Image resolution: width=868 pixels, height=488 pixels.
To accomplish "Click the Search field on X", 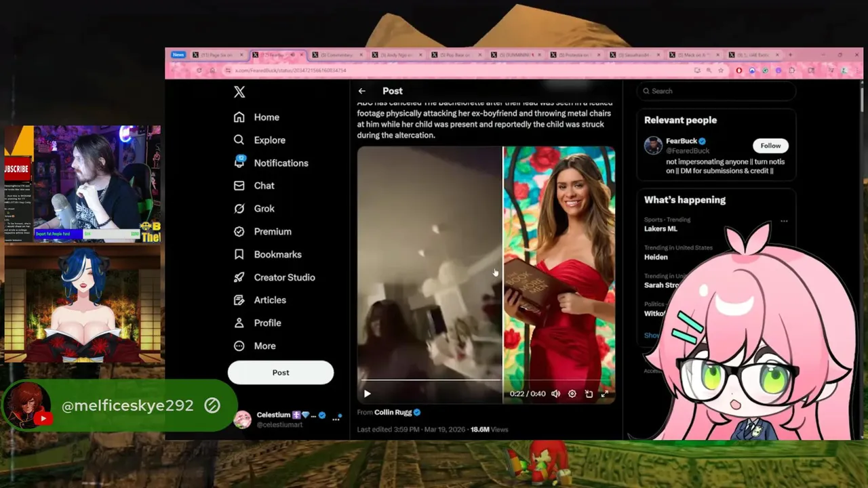I will click(x=716, y=91).
